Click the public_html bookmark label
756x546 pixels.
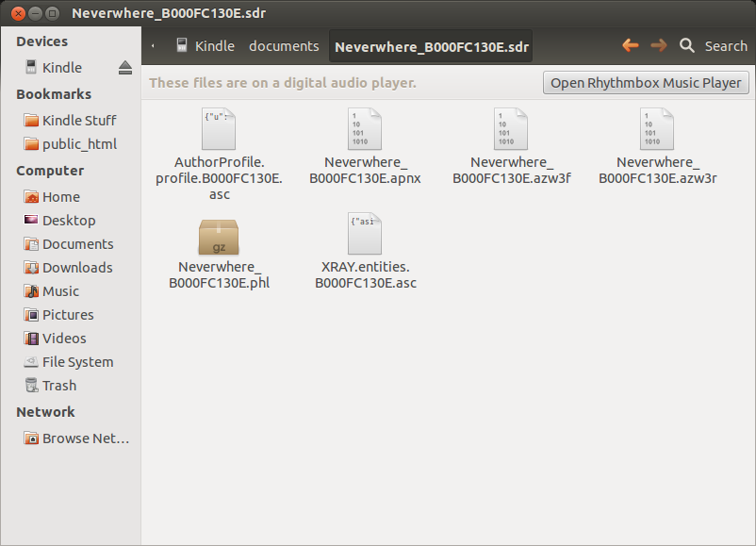pos(79,144)
